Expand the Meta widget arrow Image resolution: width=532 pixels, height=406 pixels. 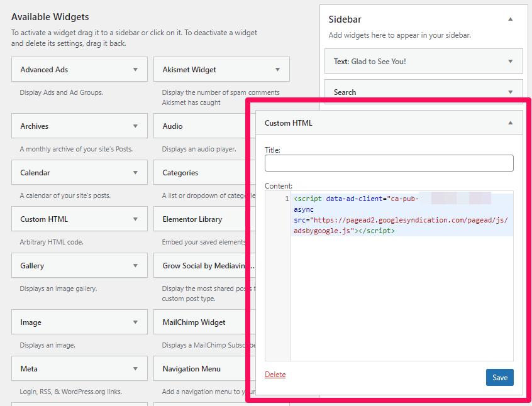[x=135, y=369]
